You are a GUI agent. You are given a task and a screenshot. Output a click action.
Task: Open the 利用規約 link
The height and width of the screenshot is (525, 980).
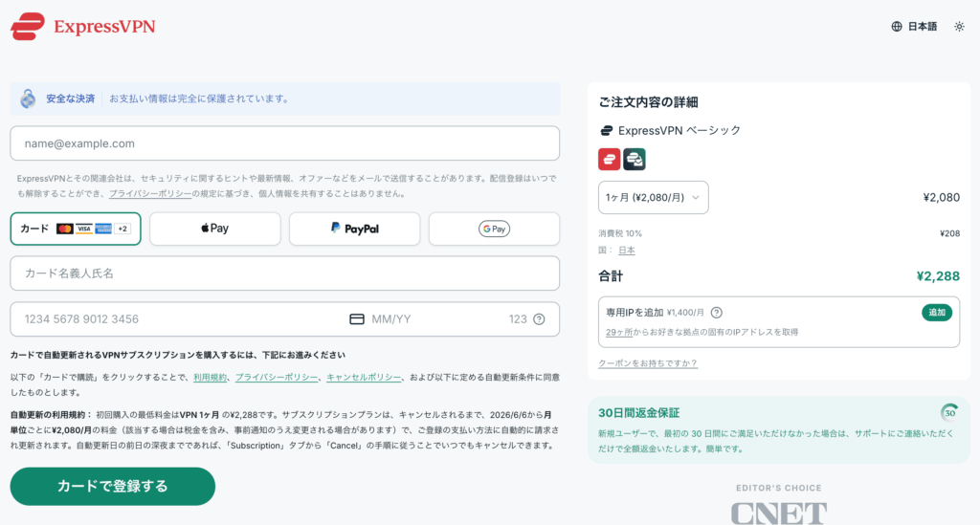coord(210,377)
